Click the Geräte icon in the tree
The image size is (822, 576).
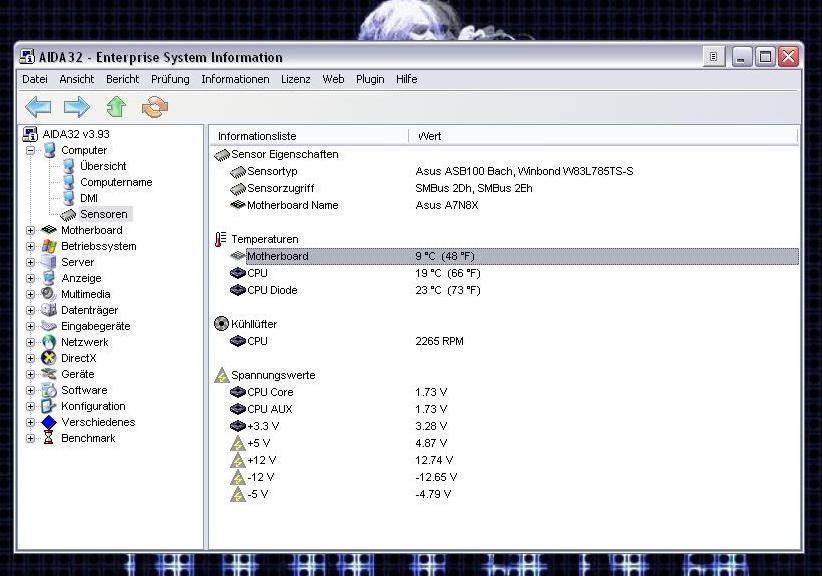click(49, 374)
